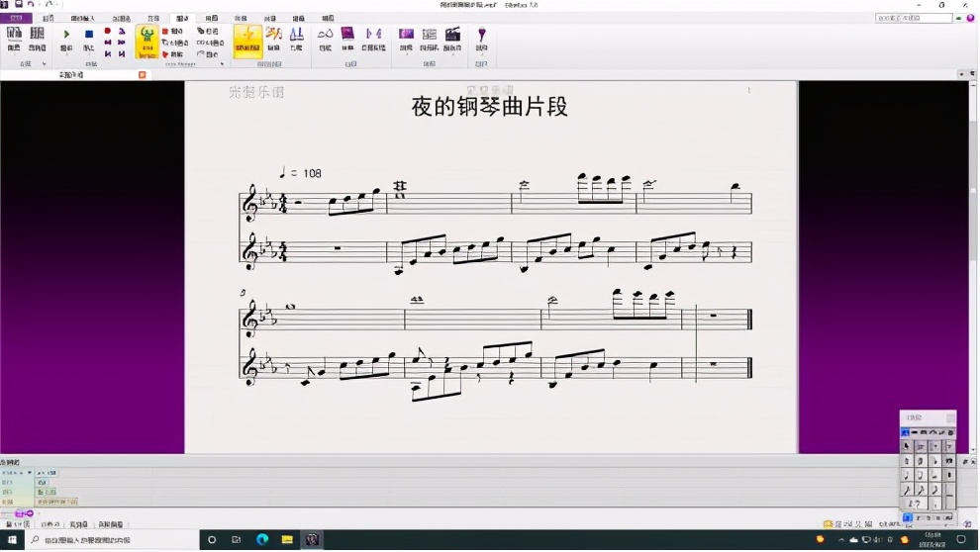Click the Rewind button in the Transport group
This screenshot has height=552, width=980.
click(x=108, y=43)
